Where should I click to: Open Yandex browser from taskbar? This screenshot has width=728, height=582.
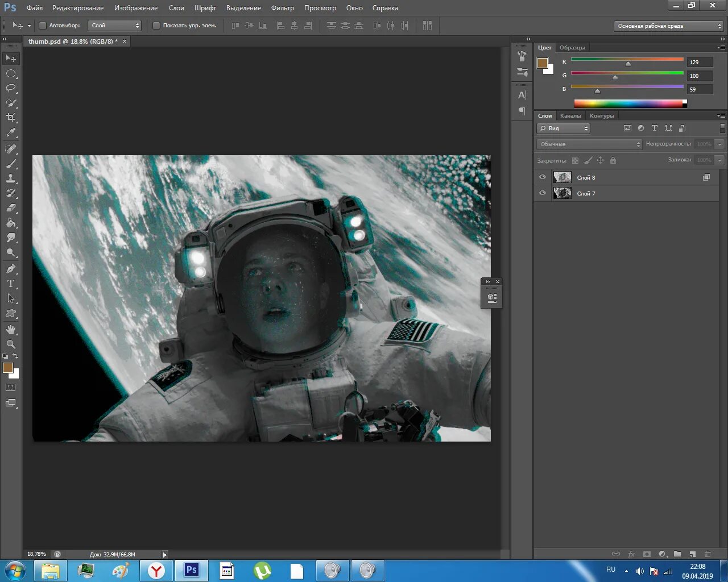click(x=156, y=571)
